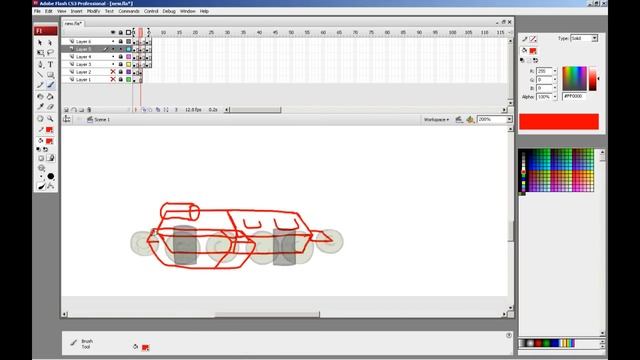Select the Brush tool in toolbox

coord(50,85)
